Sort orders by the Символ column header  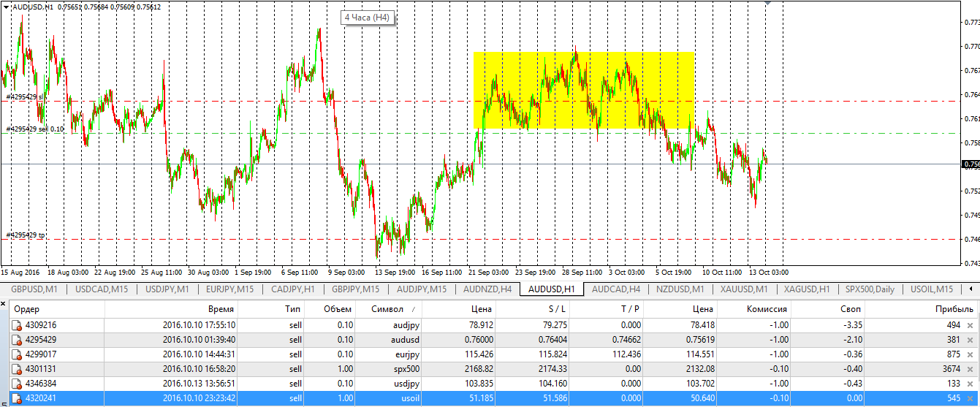point(387,309)
